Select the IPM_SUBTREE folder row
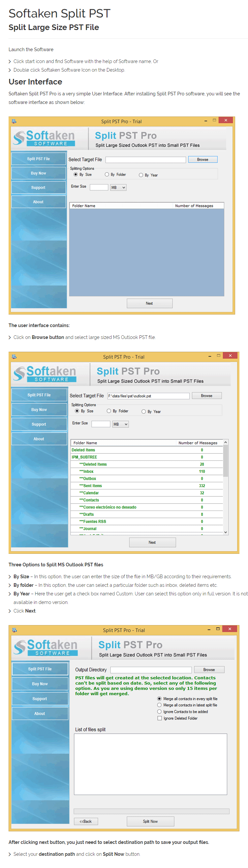The width and height of the screenshot is (248, 868). [147, 457]
